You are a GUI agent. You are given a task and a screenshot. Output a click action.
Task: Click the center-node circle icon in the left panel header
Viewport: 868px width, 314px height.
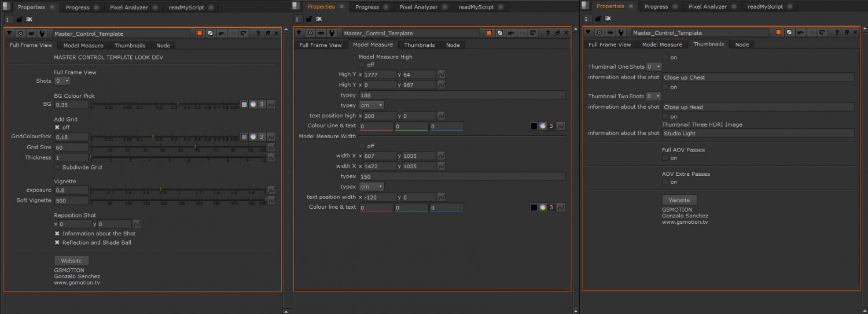click(x=21, y=34)
